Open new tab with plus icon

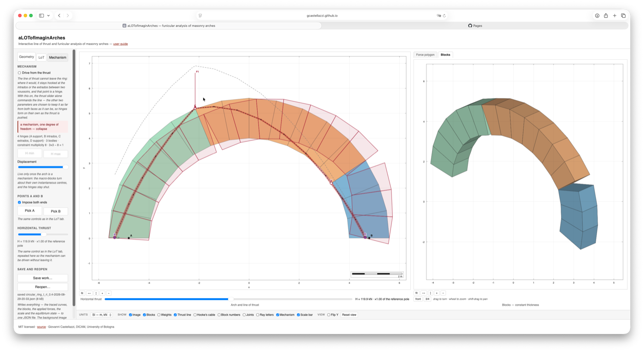[x=615, y=16]
